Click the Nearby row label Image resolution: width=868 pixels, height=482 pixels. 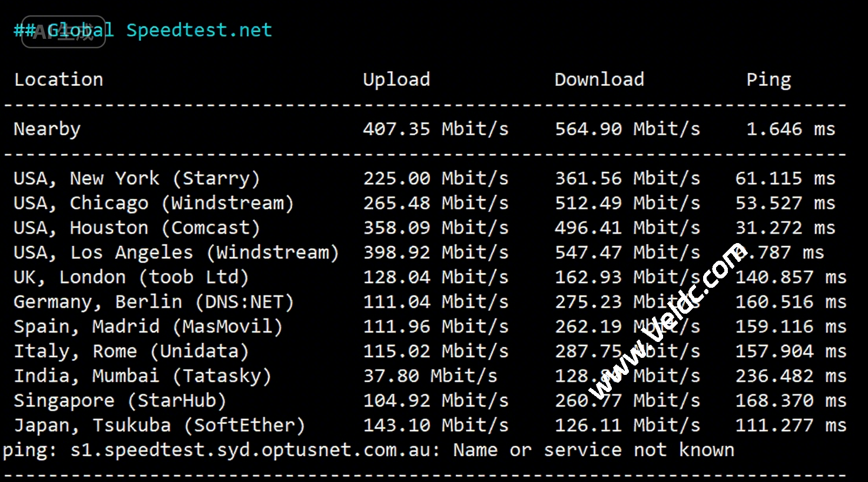(x=47, y=129)
